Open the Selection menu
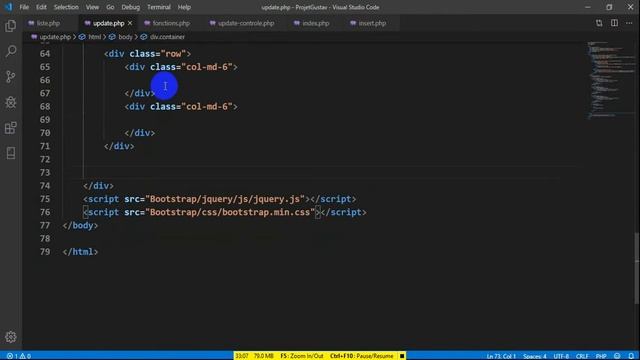The image size is (640, 360). click(x=66, y=7)
